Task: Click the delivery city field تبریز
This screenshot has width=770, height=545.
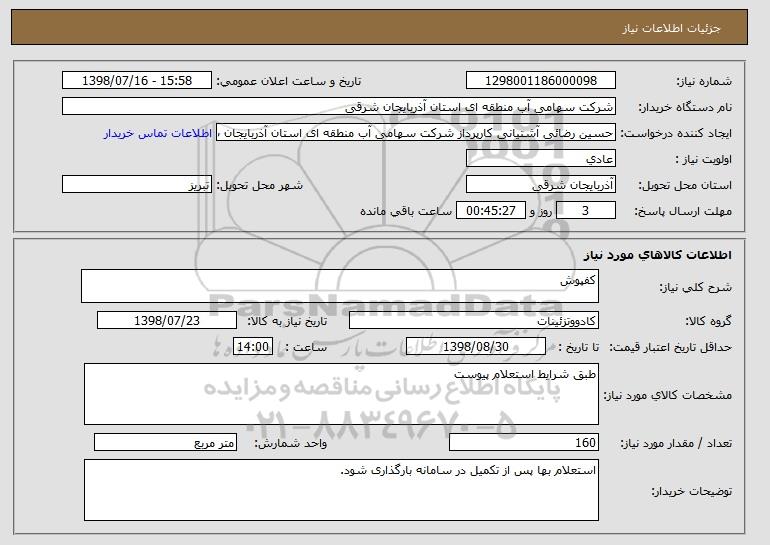Action: (x=137, y=185)
